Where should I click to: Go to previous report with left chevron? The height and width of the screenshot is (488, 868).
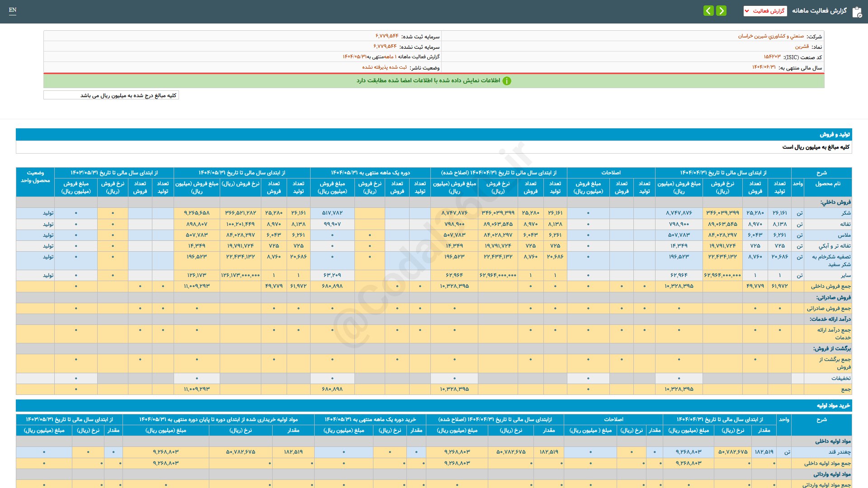[x=708, y=11]
